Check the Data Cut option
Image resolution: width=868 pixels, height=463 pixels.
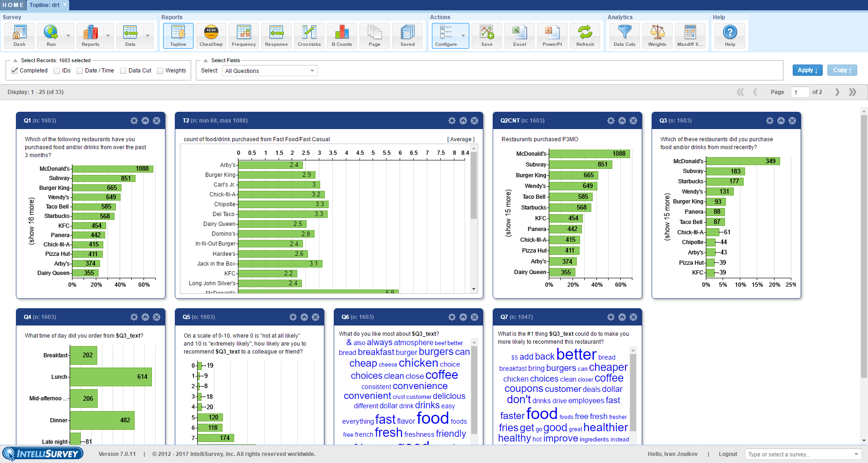pos(123,71)
